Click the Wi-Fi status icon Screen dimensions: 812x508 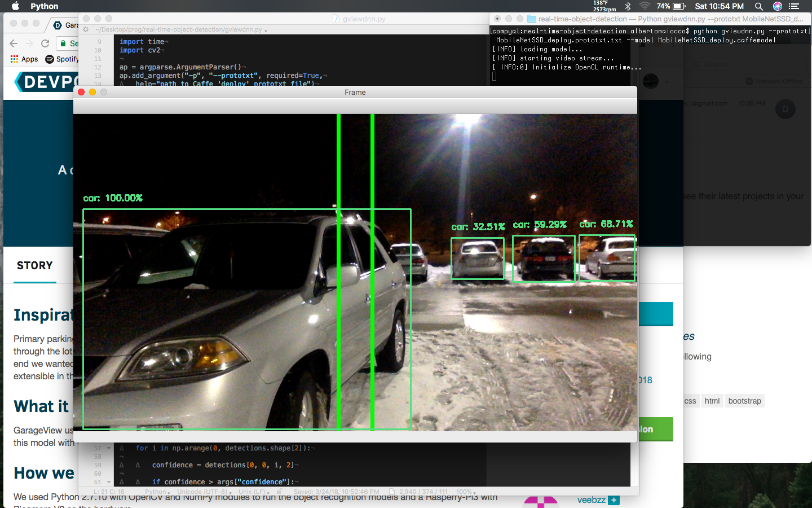645,6
